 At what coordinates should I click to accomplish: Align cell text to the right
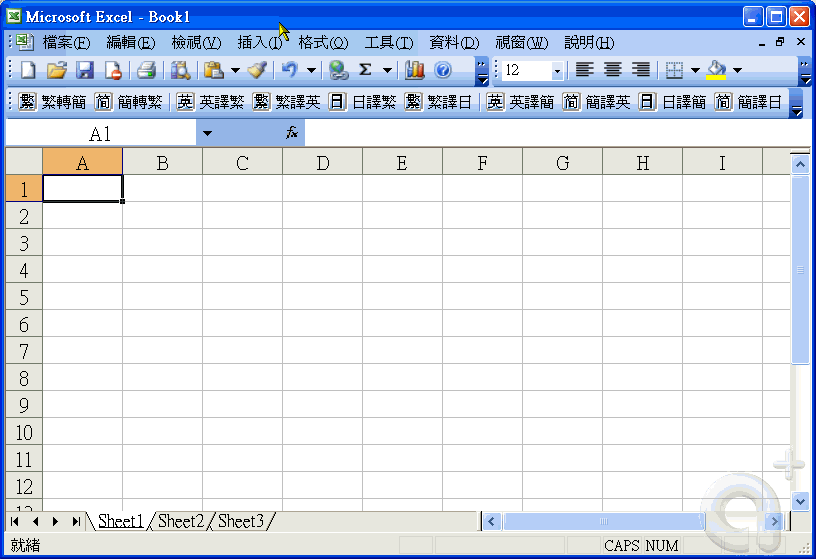[641, 70]
